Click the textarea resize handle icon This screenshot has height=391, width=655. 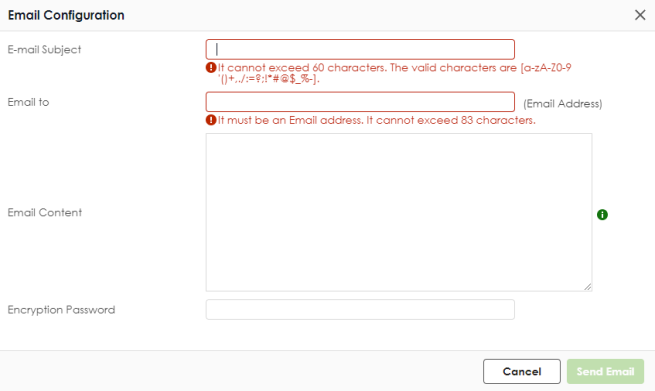click(587, 287)
